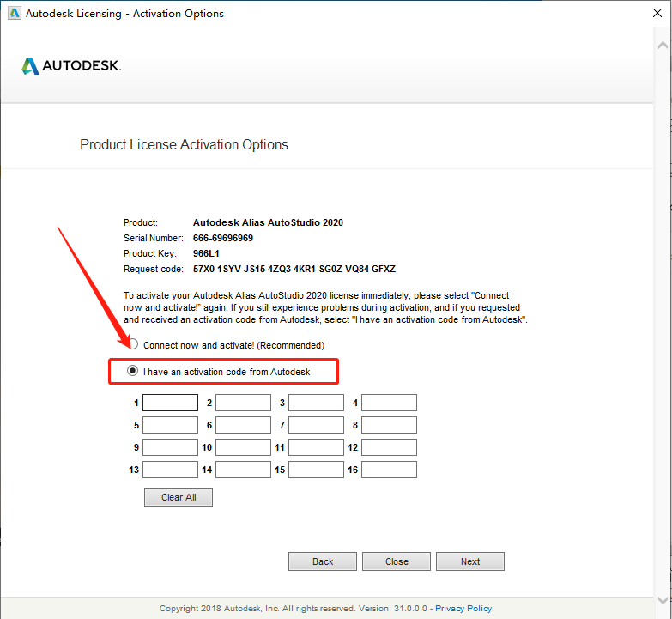The height and width of the screenshot is (619, 672).
Task: Select 'Connect now and activate!' radio option
Action: coord(134,344)
